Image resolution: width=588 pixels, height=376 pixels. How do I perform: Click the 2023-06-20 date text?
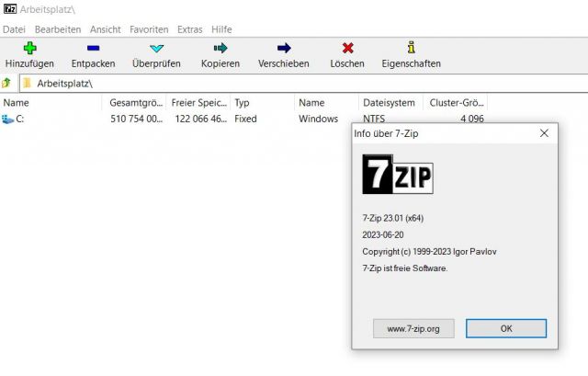(383, 235)
